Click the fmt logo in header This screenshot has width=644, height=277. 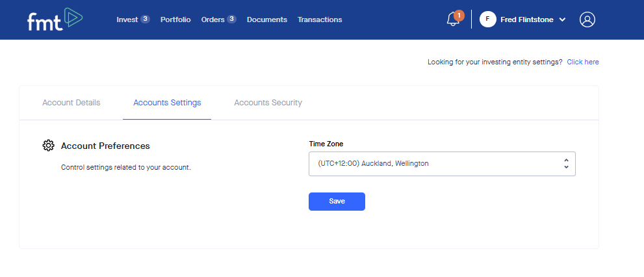[x=55, y=20]
